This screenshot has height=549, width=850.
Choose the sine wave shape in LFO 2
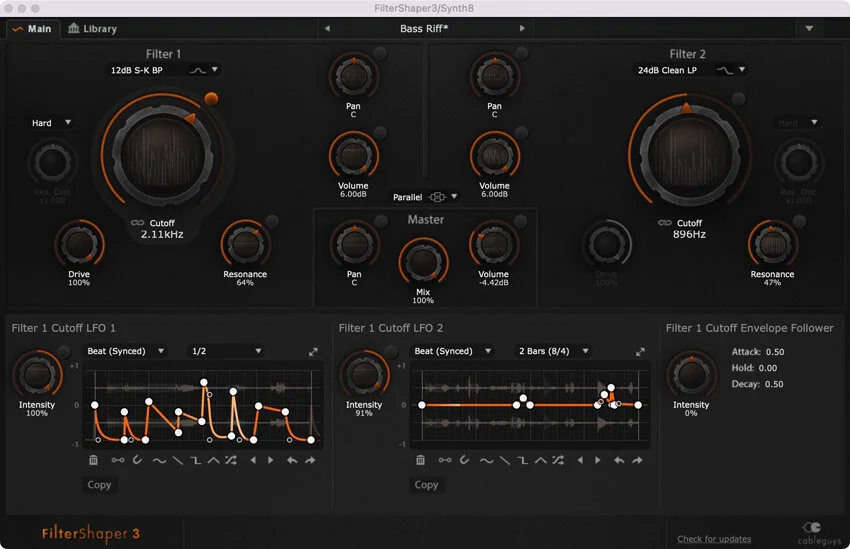(x=486, y=461)
